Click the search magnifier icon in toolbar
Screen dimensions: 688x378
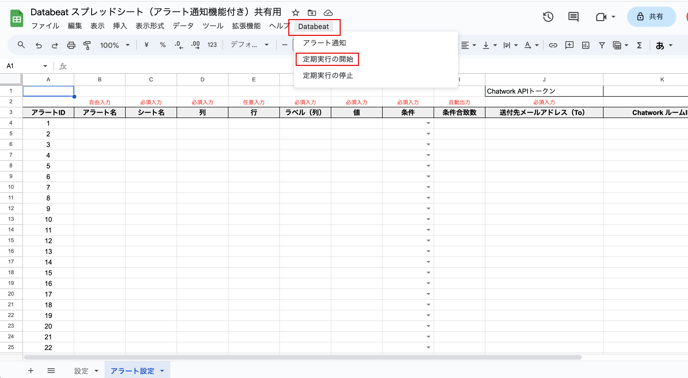[21, 45]
